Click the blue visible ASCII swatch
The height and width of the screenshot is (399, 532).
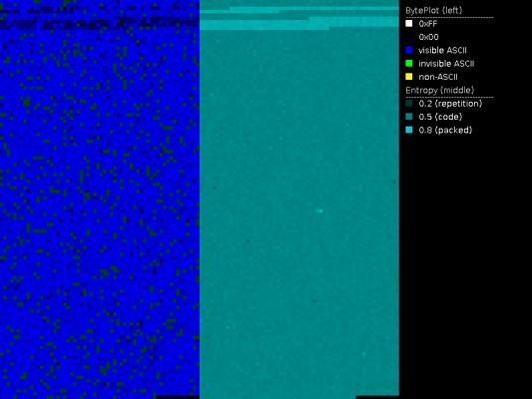pyautogui.click(x=409, y=50)
